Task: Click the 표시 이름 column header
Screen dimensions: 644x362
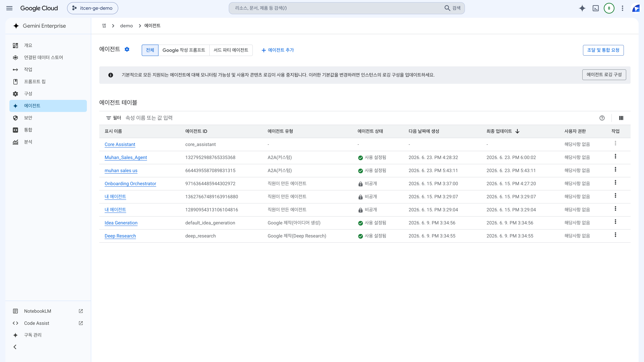Action: point(113,131)
